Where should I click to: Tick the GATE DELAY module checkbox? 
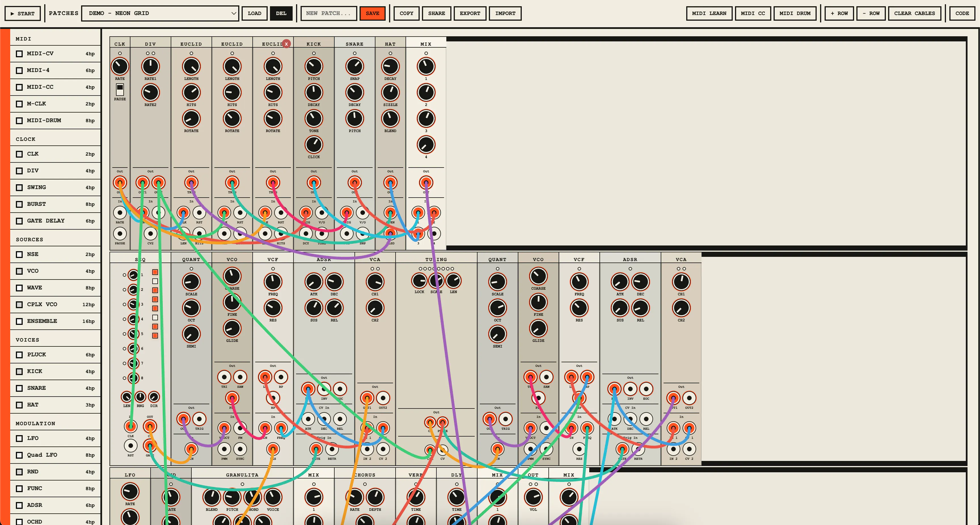(19, 221)
